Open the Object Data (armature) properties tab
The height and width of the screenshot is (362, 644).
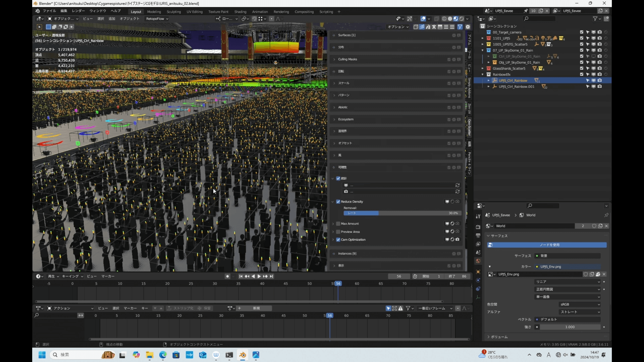click(478, 297)
